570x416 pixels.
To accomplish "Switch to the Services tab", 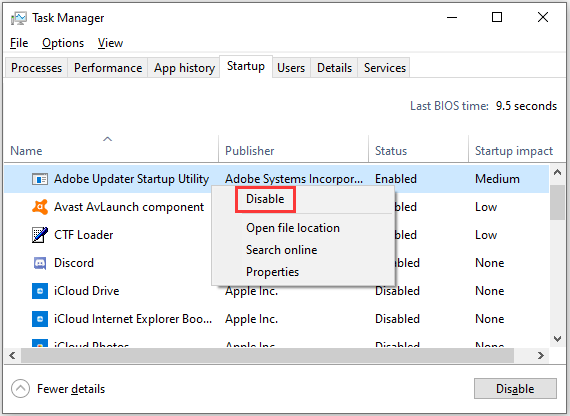I will point(385,68).
